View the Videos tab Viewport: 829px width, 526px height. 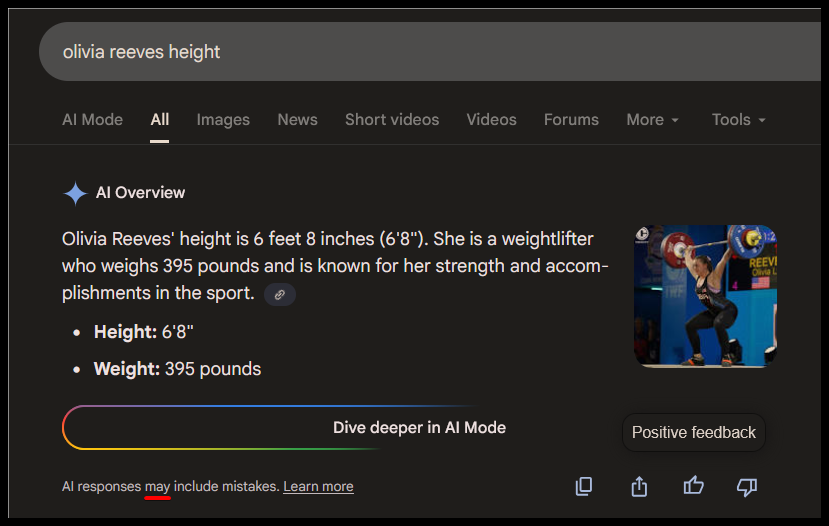tap(491, 120)
